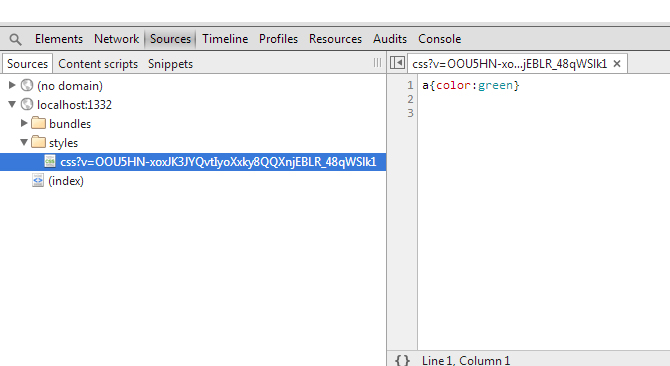Click the 'color' property in the code
Viewport: 670px width, 366px height.
453,85
